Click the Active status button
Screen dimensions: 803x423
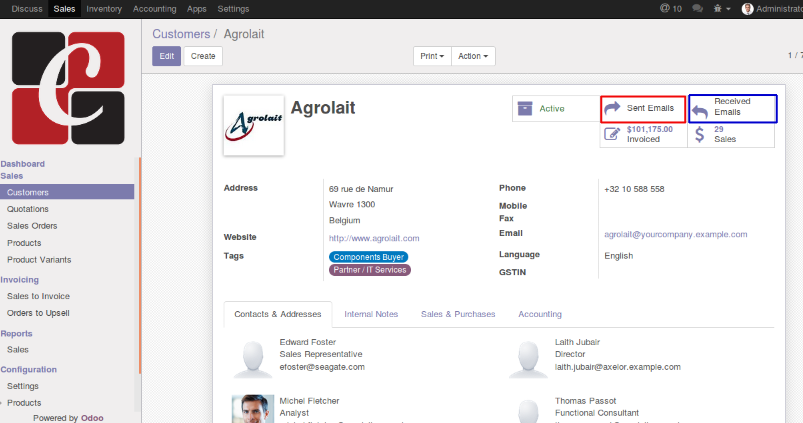click(556, 109)
